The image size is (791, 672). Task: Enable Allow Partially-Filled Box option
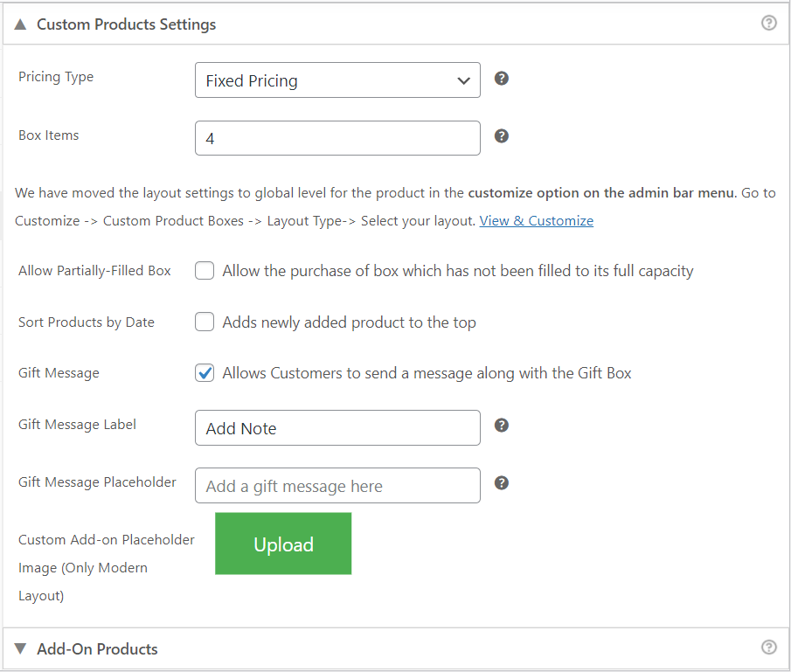[204, 270]
